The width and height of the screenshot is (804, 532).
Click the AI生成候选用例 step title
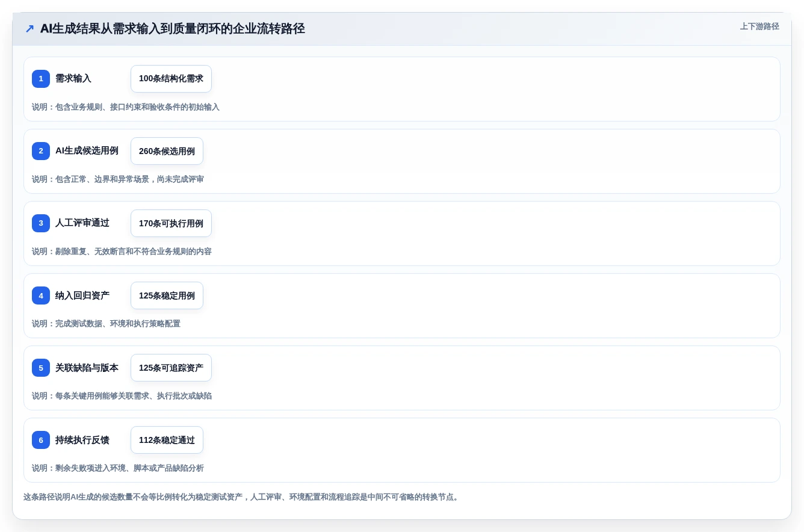87,150
